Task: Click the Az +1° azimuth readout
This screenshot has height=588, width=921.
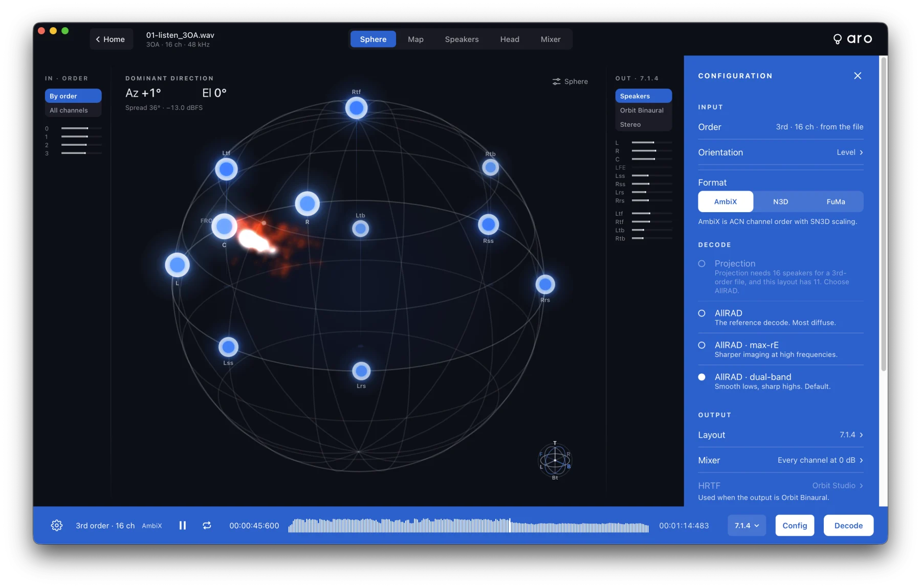Action: coord(143,93)
